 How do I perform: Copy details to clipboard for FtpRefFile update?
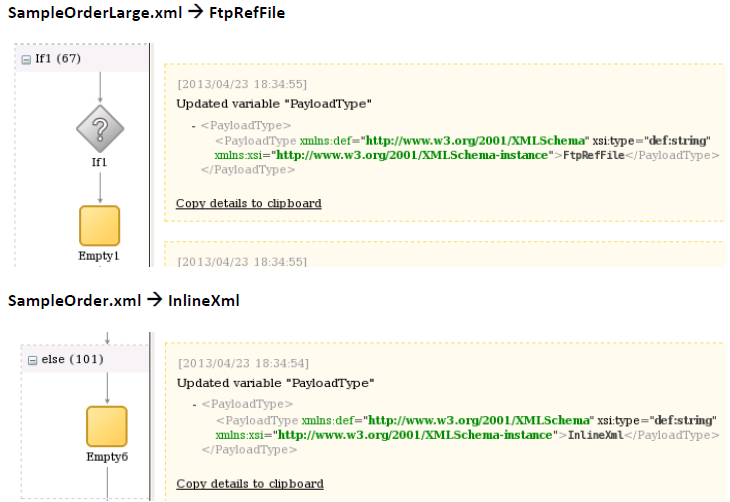(x=248, y=203)
